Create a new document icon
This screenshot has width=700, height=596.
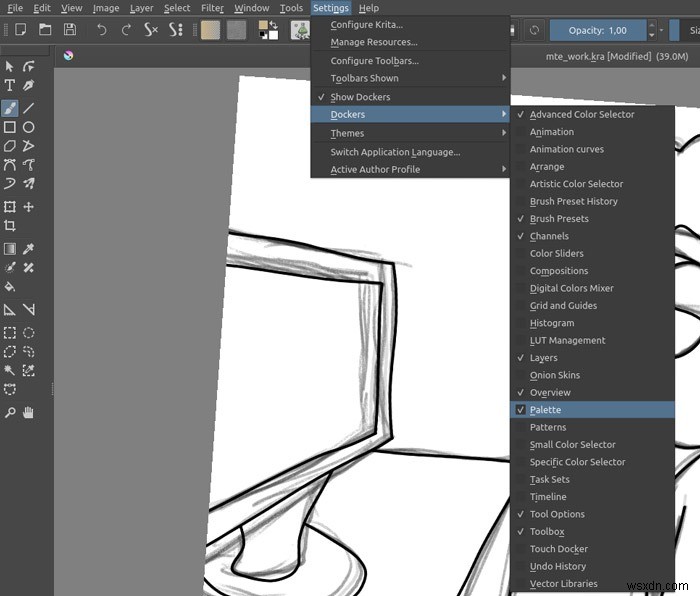21,30
